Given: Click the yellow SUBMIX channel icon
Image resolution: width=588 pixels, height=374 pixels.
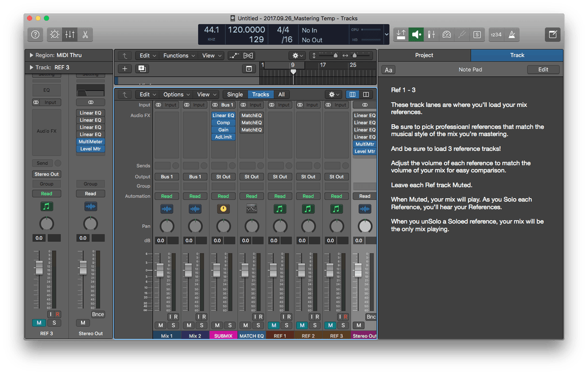Looking at the screenshot, I should [223, 209].
